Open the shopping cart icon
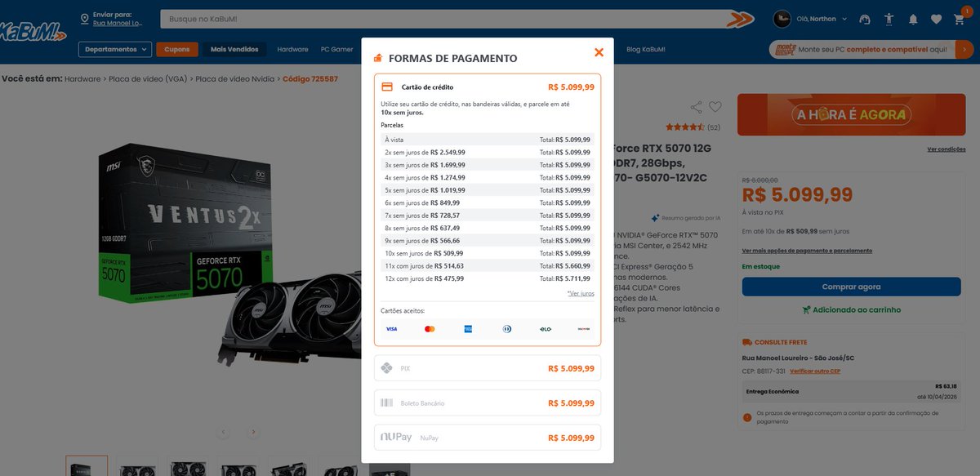The image size is (980, 476). pyautogui.click(x=959, y=20)
